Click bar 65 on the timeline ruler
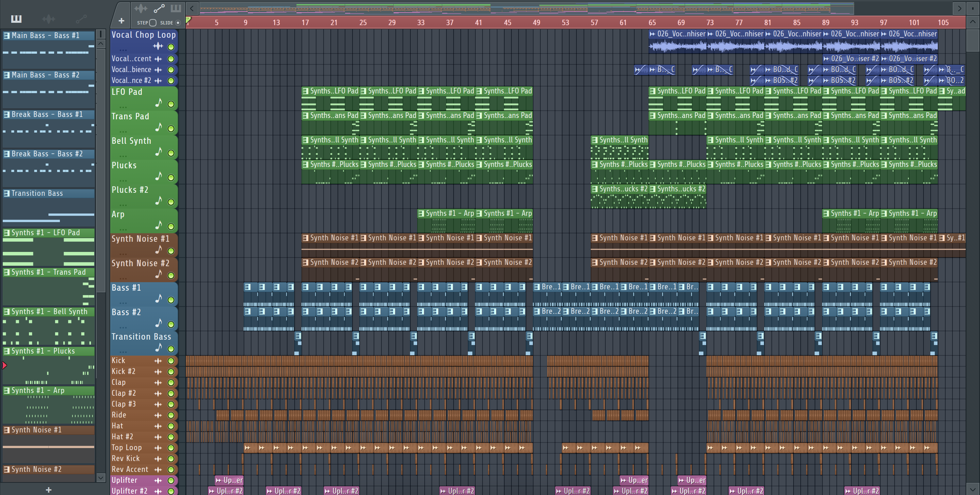 [x=652, y=23]
